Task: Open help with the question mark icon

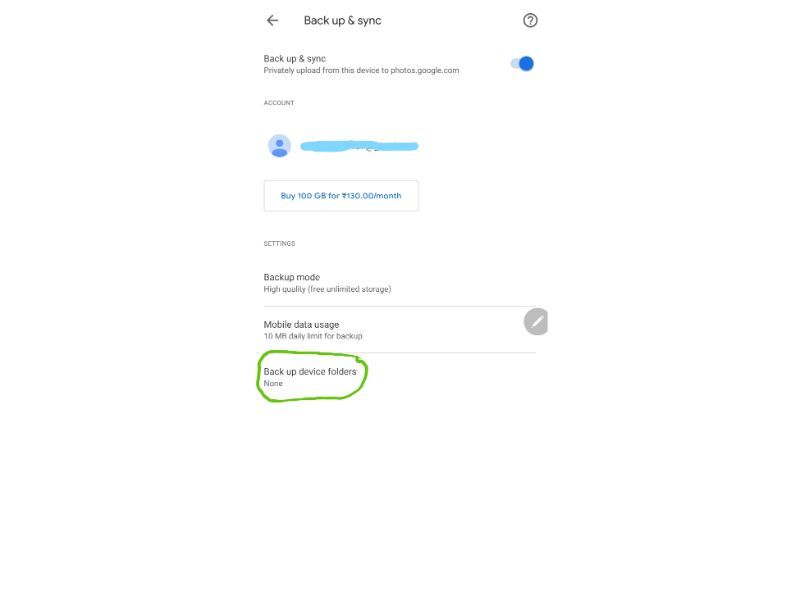Action: [530, 20]
